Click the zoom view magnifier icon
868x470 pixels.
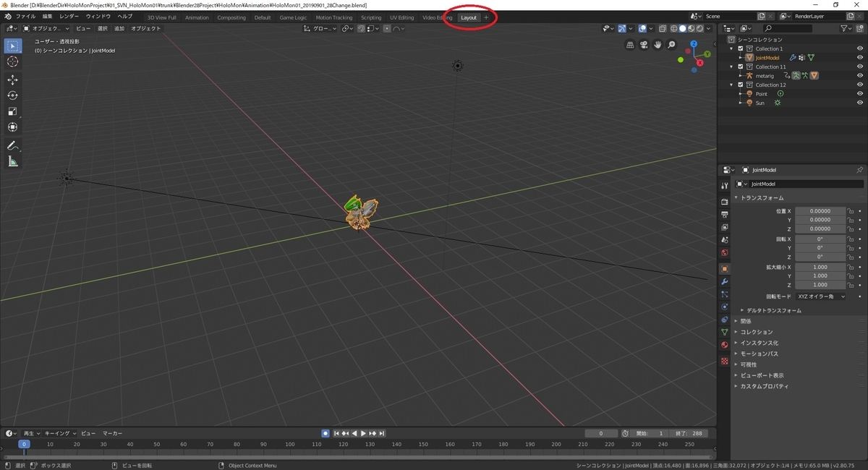pos(671,45)
